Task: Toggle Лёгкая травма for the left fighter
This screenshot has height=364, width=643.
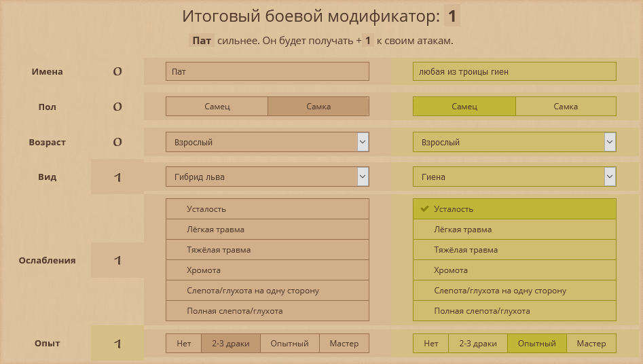Action: tap(268, 230)
